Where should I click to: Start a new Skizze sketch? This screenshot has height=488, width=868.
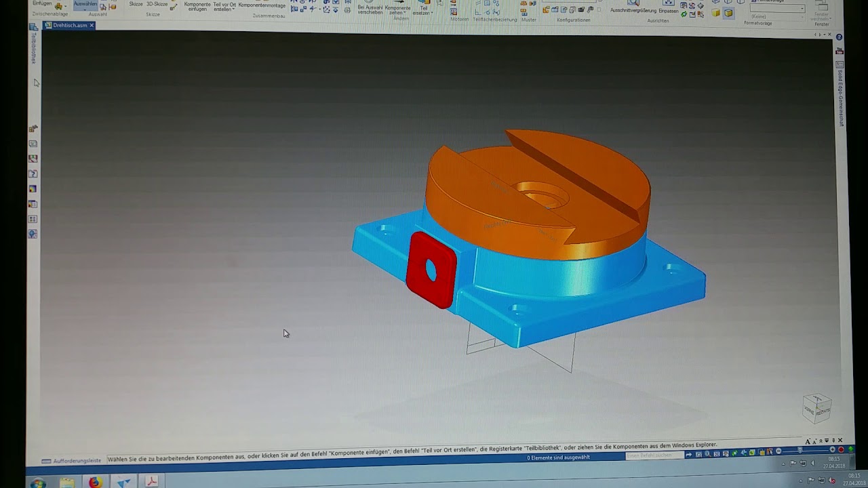[136, 4]
